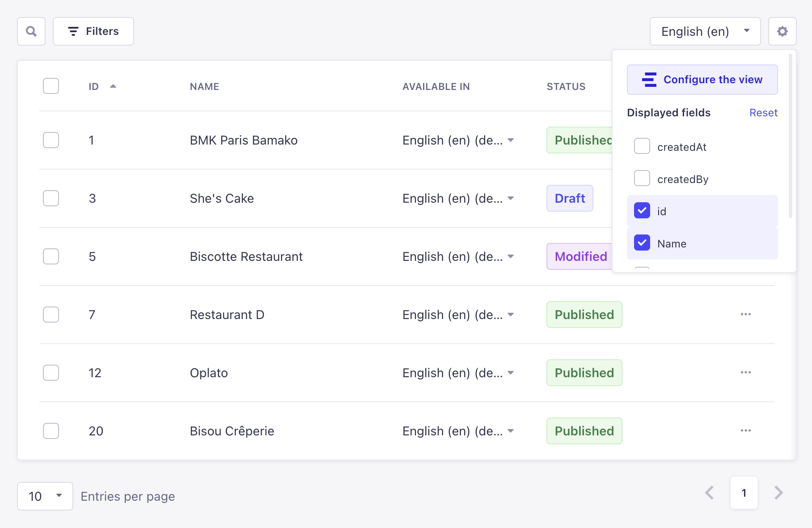Open the English (en) locale dropdown

[x=705, y=31]
